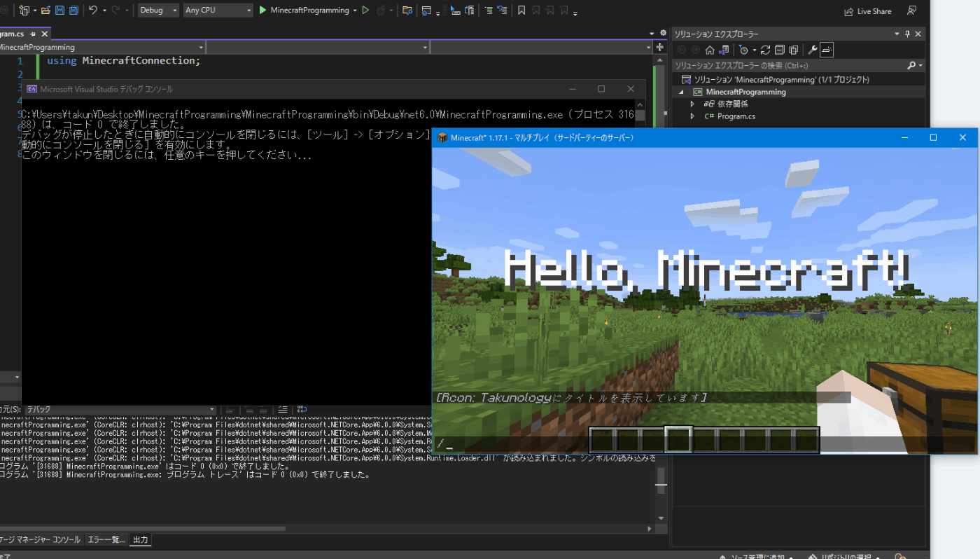Toggle the Solution Explorer auto-hide pin
This screenshot has width=980, height=559.
908,34
